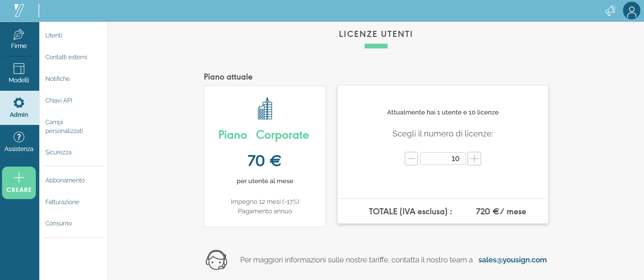The width and height of the screenshot is (644, 280).
Task: Open Campi personalizzati page
Action: [64, 126]
